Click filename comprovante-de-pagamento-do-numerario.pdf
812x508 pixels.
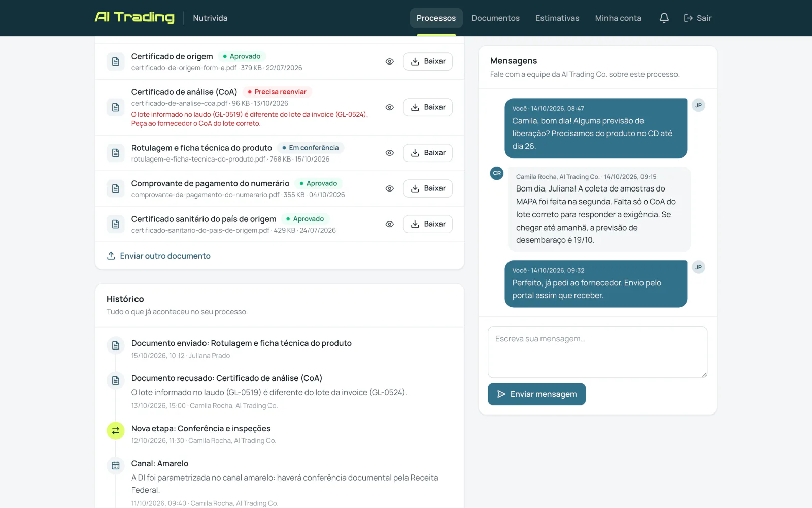point(206,195)
